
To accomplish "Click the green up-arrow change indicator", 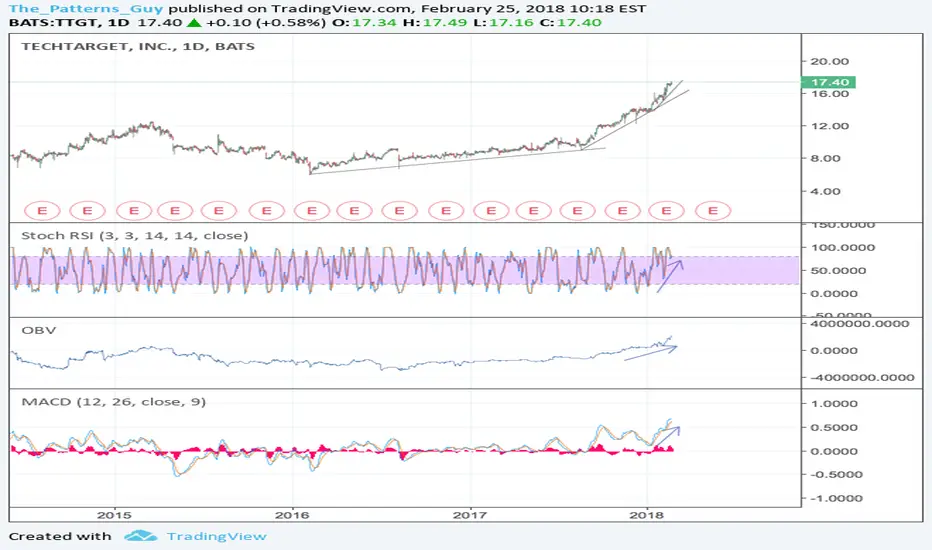I will (x=194, y=23).
